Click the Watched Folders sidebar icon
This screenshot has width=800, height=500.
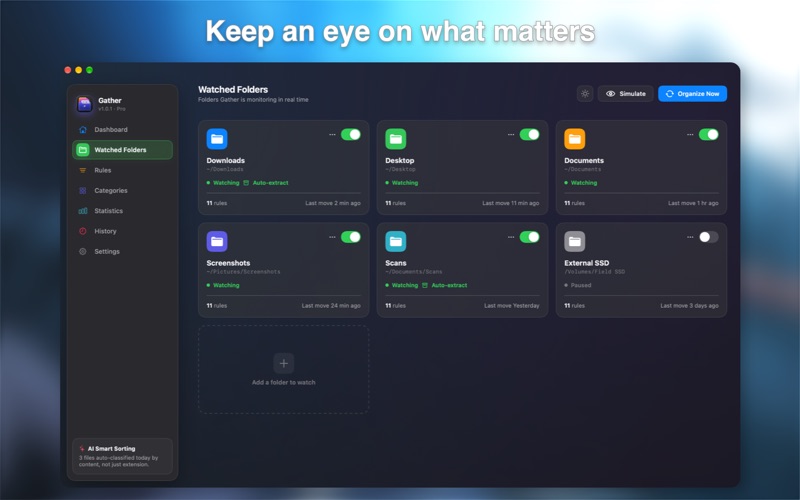[83, 150]
